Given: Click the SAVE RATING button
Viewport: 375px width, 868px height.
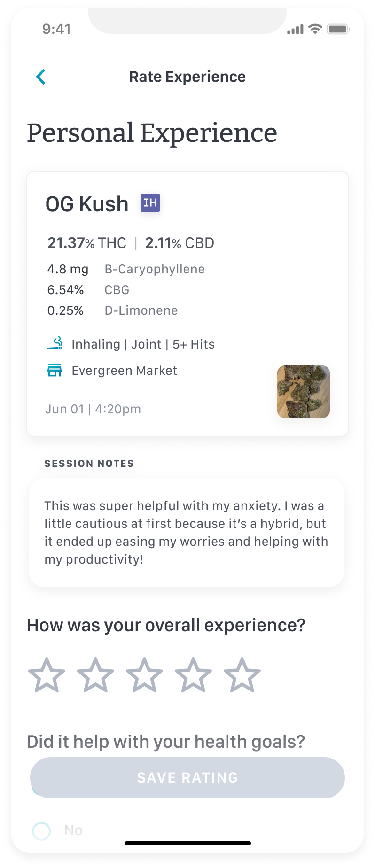Looking at the screenshot, I should point(187,778).
